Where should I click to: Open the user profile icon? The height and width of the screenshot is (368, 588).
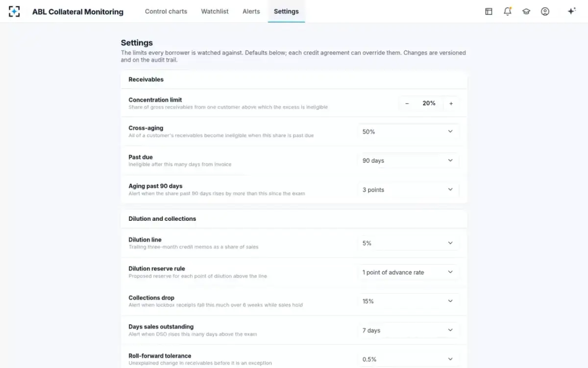tap(545, 11)
